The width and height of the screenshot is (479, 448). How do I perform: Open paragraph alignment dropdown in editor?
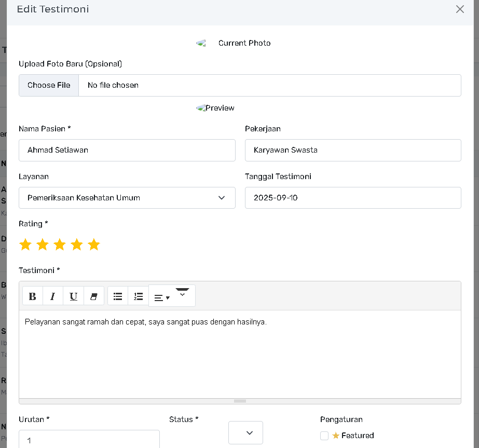[x=162, y=297]
